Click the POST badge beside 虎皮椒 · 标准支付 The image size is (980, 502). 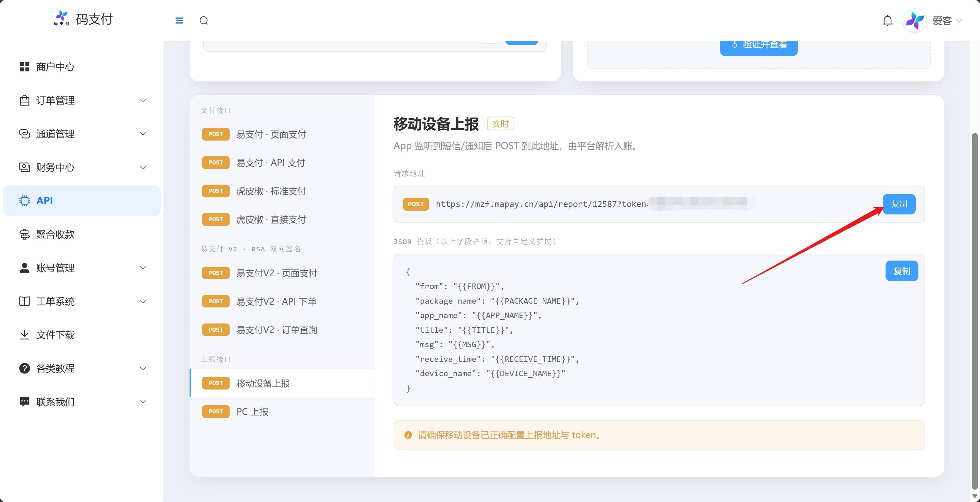216,191
